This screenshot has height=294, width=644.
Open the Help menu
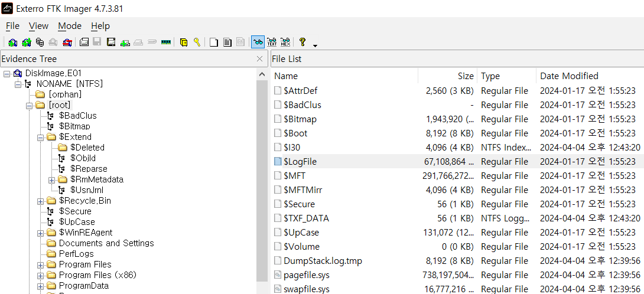(100, 26)
